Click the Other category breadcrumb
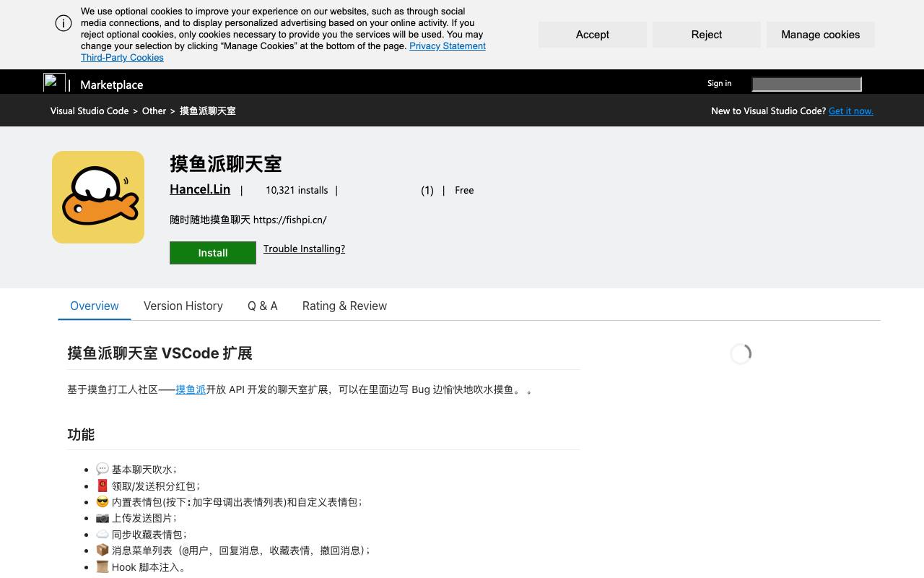Screen dimensions: 924x578 point(154,111)
